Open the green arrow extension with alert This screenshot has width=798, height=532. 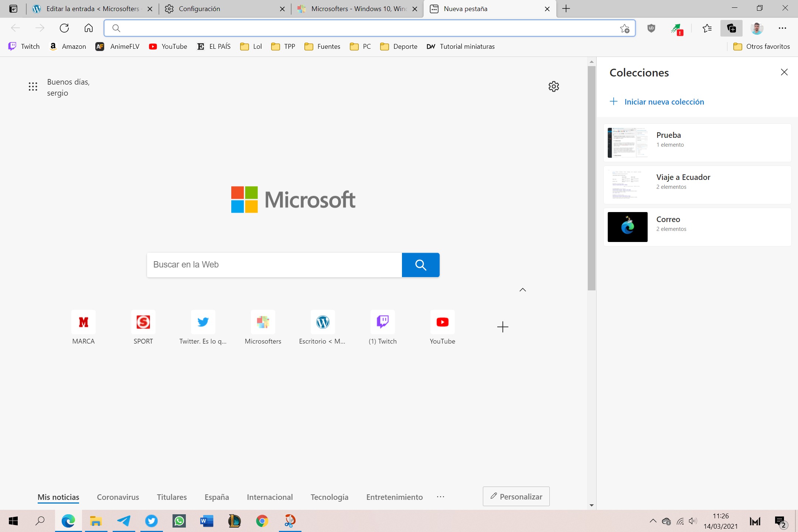(x=677, y=29)
